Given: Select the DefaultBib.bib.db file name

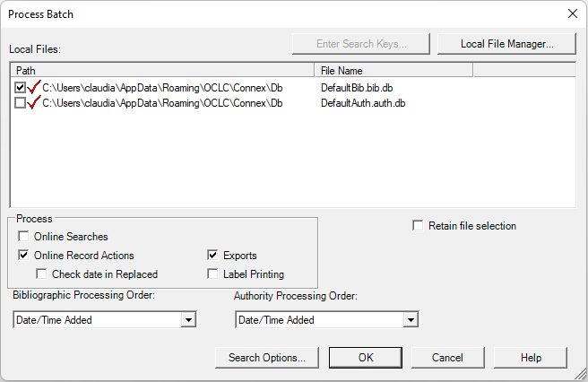Looking at the screenshot, I should (357, 88).
